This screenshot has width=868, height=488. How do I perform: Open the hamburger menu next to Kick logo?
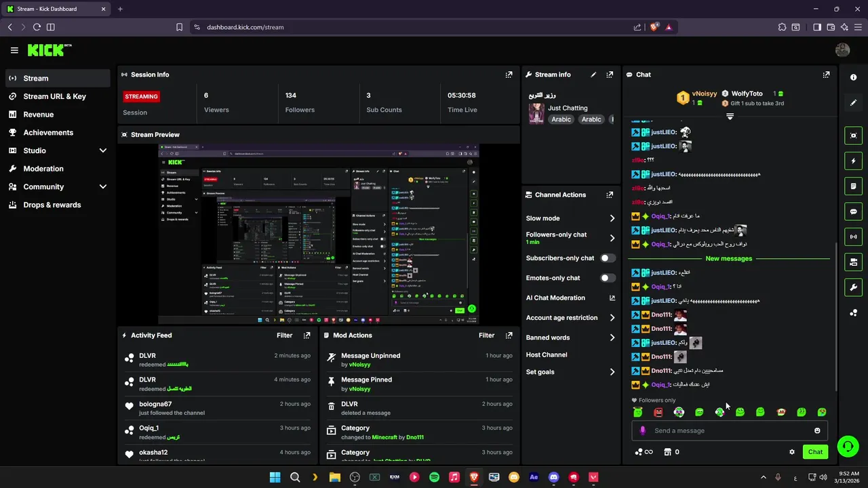14,50
